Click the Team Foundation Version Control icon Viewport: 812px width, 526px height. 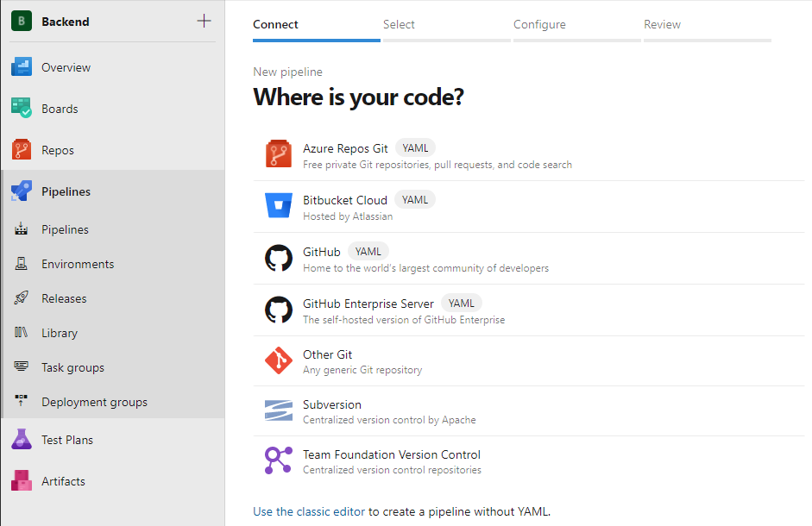279,461
